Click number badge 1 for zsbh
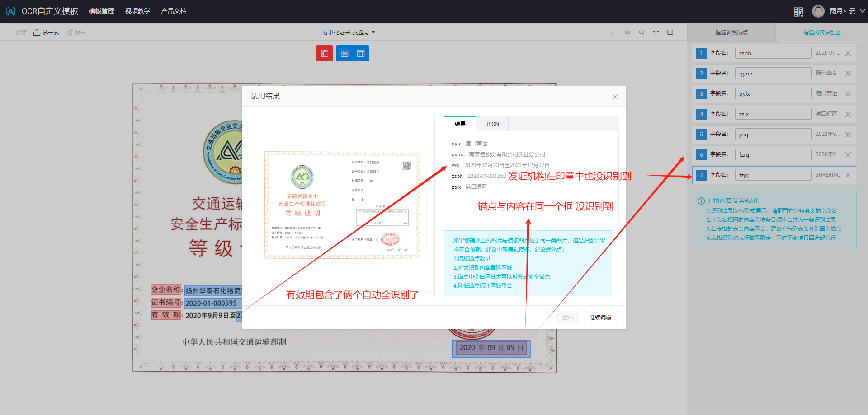The image size is (868, 415). click(701, 53)
